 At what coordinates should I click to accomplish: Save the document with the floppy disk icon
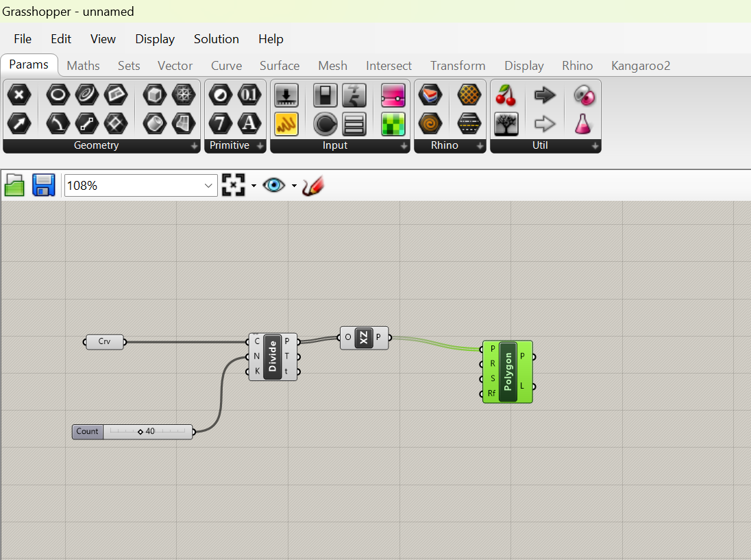tap(43, 185)
